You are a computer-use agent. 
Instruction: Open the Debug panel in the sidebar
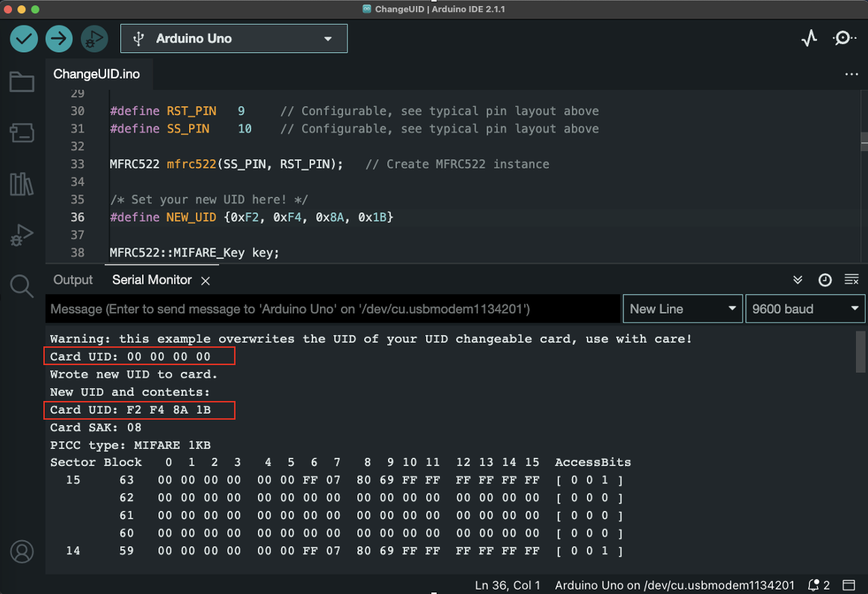(22, 235)
